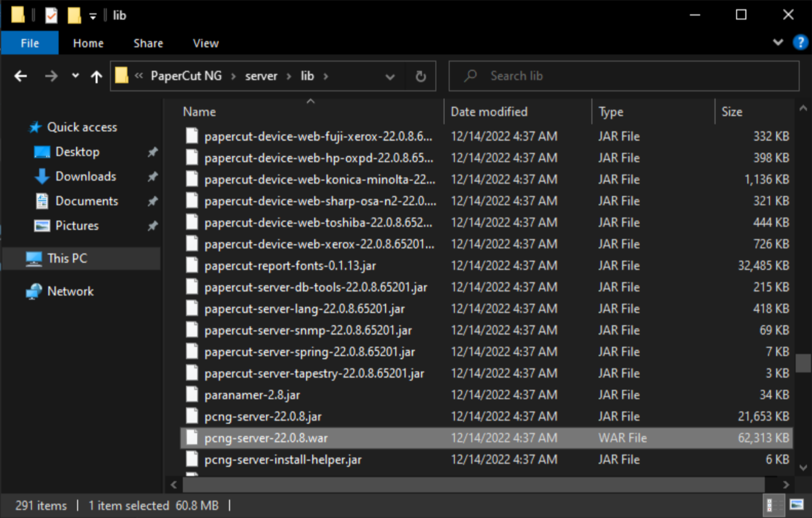Open the Explorer help icon
Image resolution: width=812 pixels, height=518 pixels.
point(800,42)
